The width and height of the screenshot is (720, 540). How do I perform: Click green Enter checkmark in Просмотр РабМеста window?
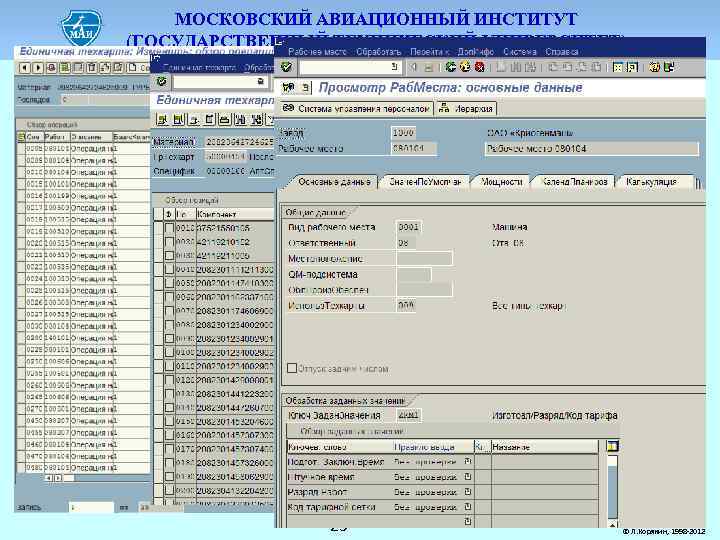[287, 67]
